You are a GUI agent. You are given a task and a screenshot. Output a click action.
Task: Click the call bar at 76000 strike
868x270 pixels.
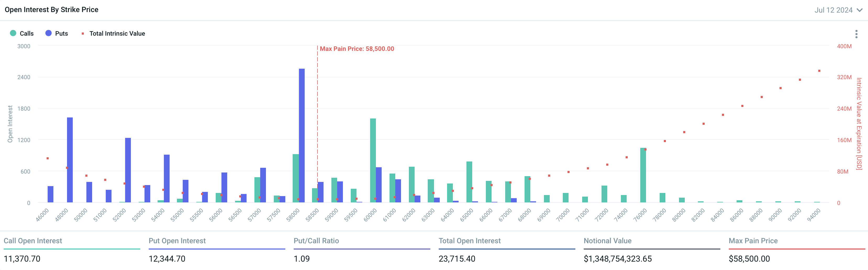point(643,175)
